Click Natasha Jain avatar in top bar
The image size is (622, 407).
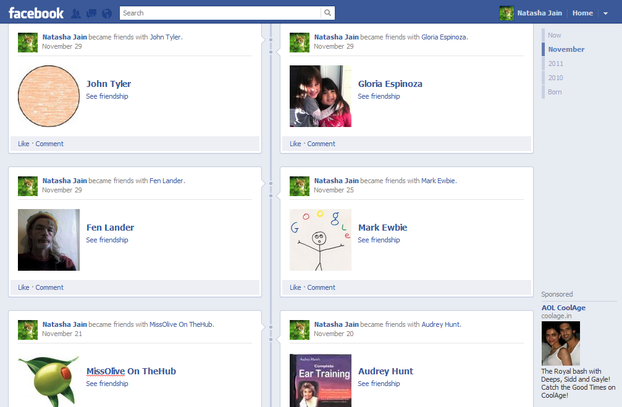point(507,13)
